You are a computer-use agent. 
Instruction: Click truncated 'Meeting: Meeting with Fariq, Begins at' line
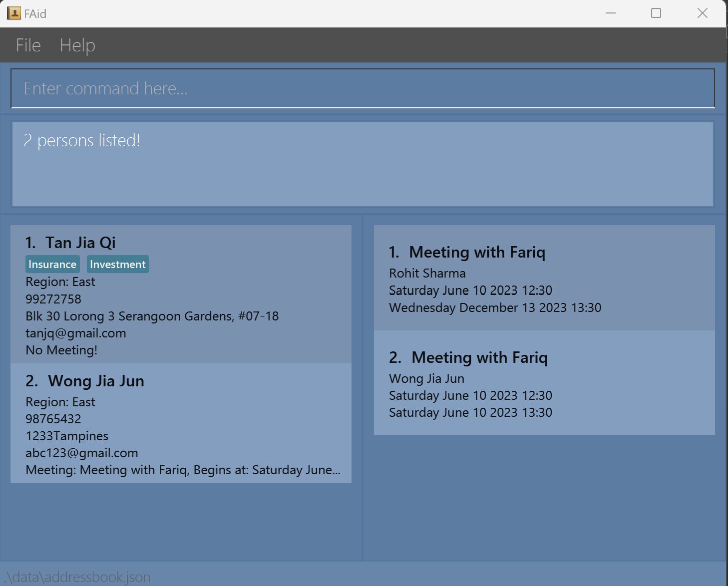tap(183, 470)
